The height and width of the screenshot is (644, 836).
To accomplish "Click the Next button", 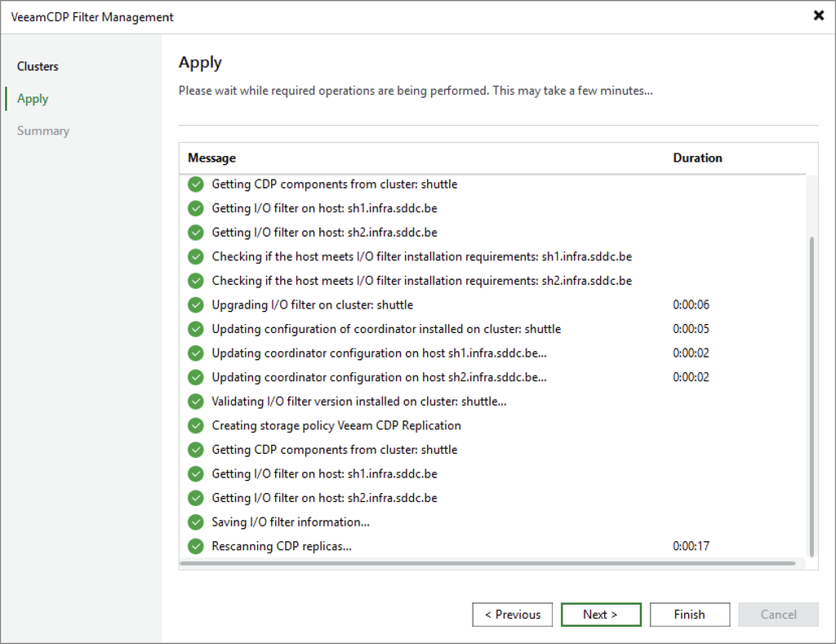I will 601,615.
